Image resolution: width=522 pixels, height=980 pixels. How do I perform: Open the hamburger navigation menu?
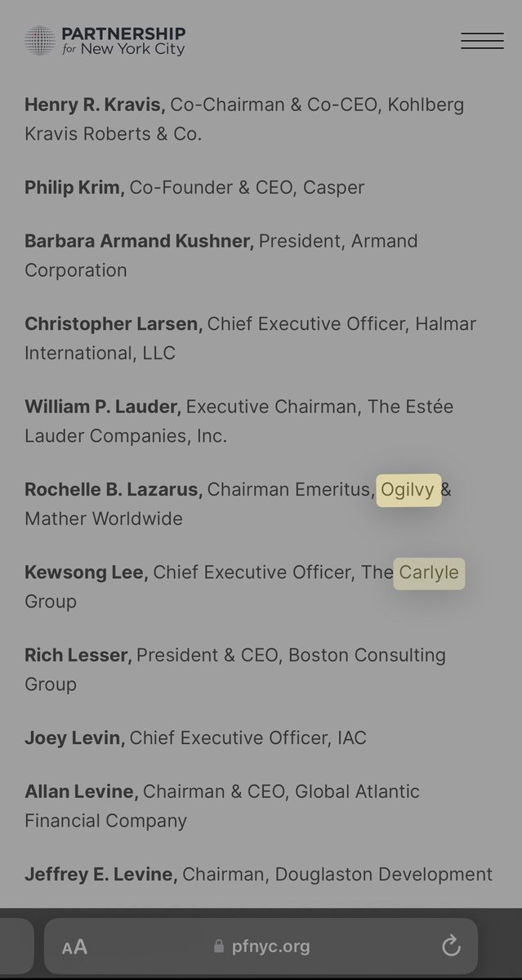[482, 41]
